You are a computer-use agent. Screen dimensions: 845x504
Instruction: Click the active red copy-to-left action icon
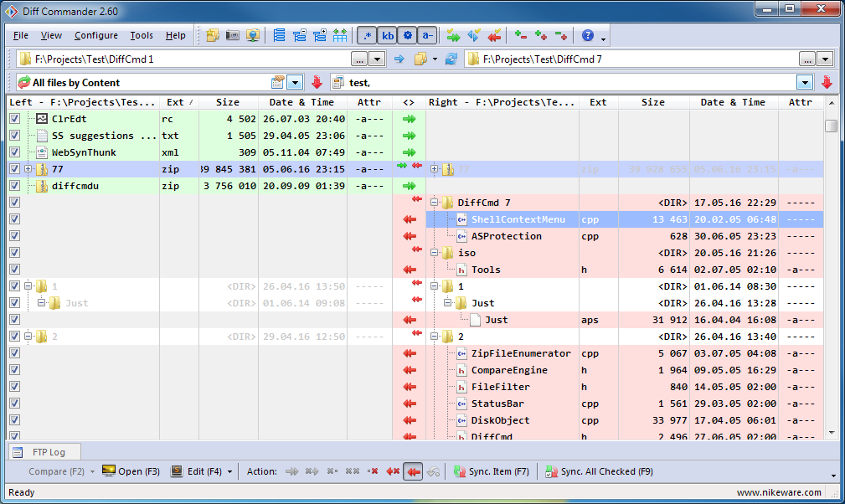pos(412,471)
